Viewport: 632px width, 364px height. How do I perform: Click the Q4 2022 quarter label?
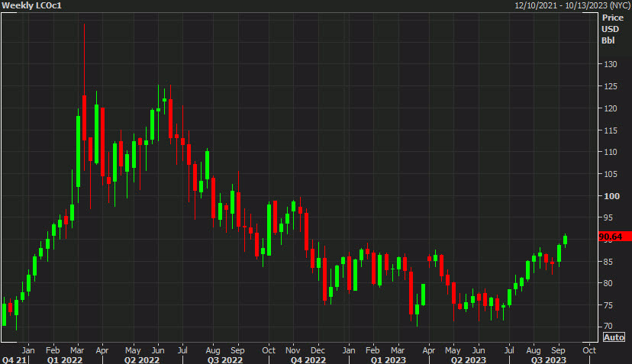308,359
